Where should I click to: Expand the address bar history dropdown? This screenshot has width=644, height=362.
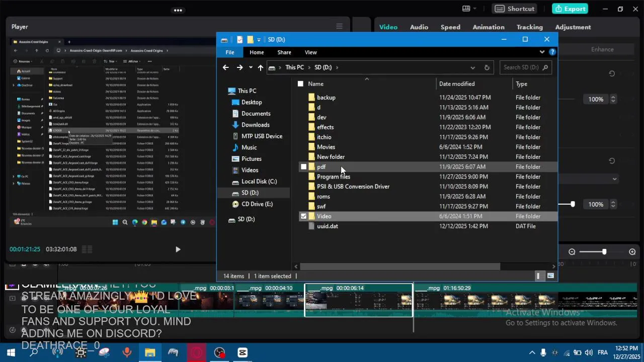[x=472, y=67]
